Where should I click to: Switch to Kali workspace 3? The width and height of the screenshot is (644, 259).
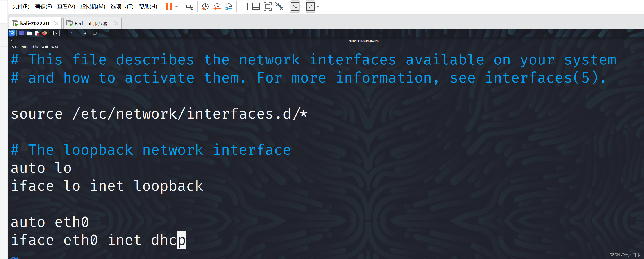78,33
